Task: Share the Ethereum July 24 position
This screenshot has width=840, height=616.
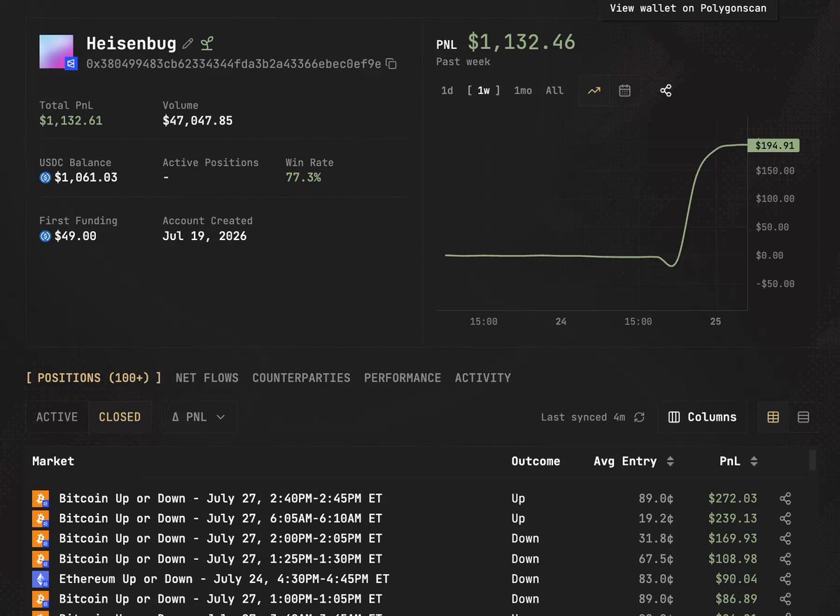Action: pyautogui.click(x=785, y=579)
